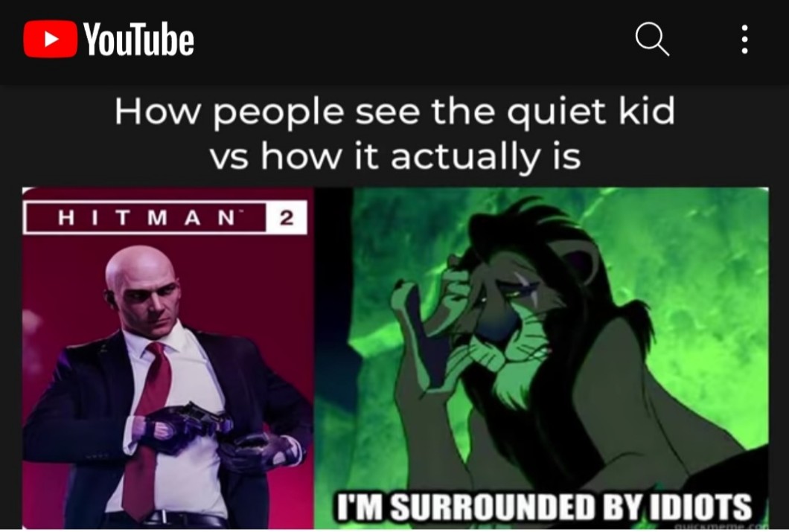This screenshot has height=532, width=789.
Task: Open the Hitman 2 cover image
Action: 168,358
